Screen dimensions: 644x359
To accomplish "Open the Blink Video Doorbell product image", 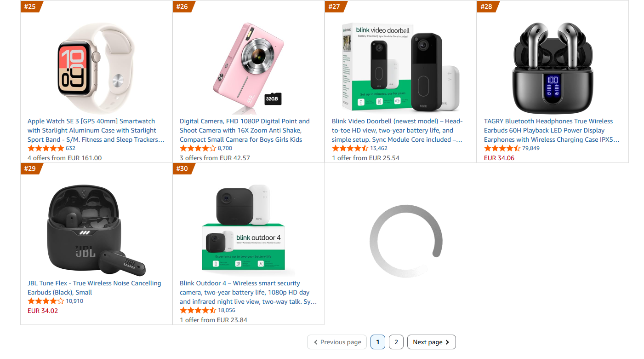I will [x=400, y=64].
